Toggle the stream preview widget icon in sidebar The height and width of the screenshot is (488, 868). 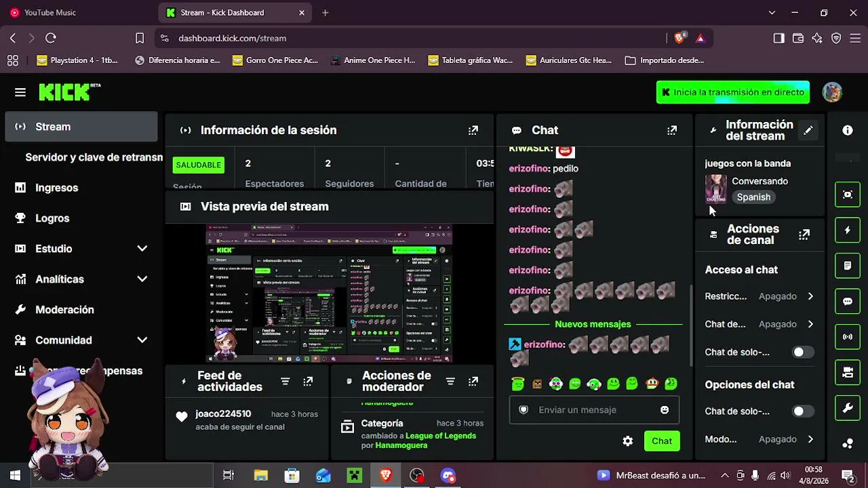[848, 195]
